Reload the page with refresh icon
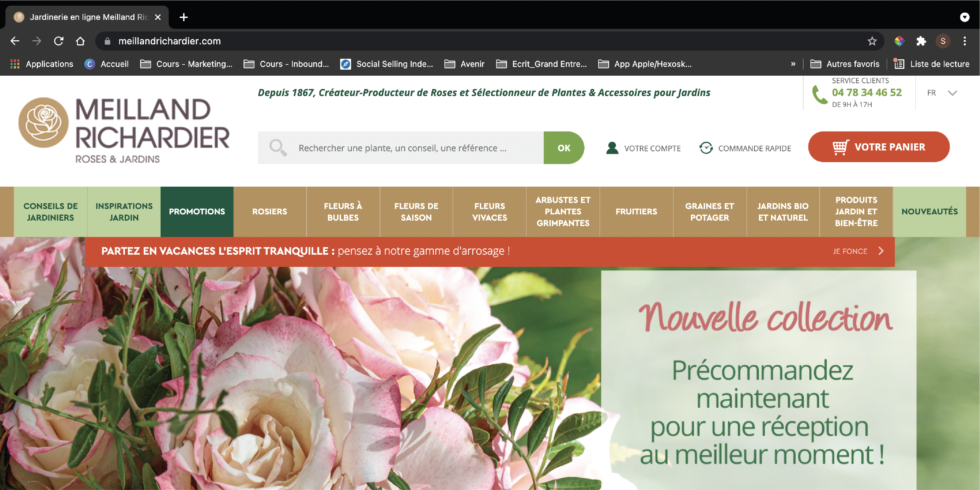 coord(59,41)
